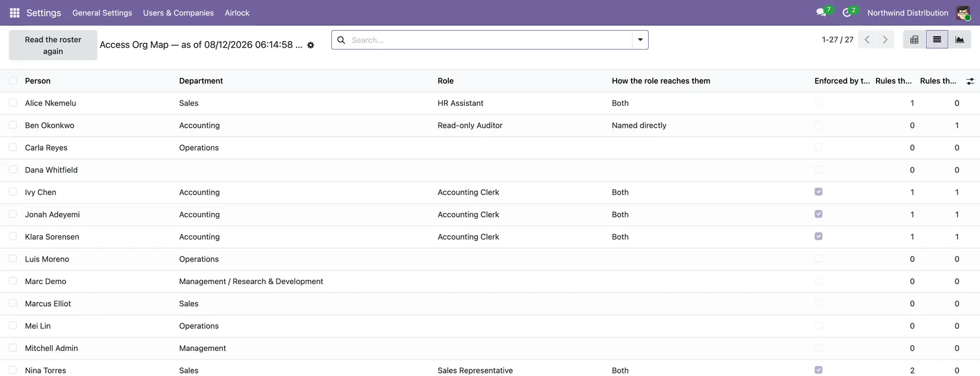
Task: Open the apps grid home menu
Action: (x=15, y=13)
